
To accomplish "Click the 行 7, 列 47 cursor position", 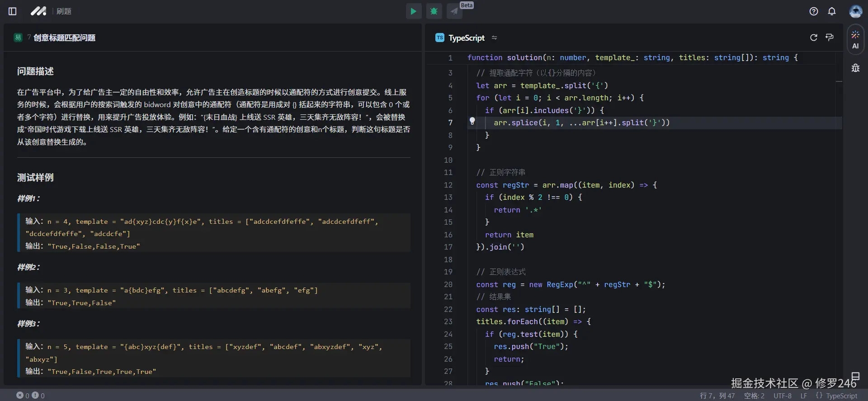I will pyautogui.click(x=717, y=396).
